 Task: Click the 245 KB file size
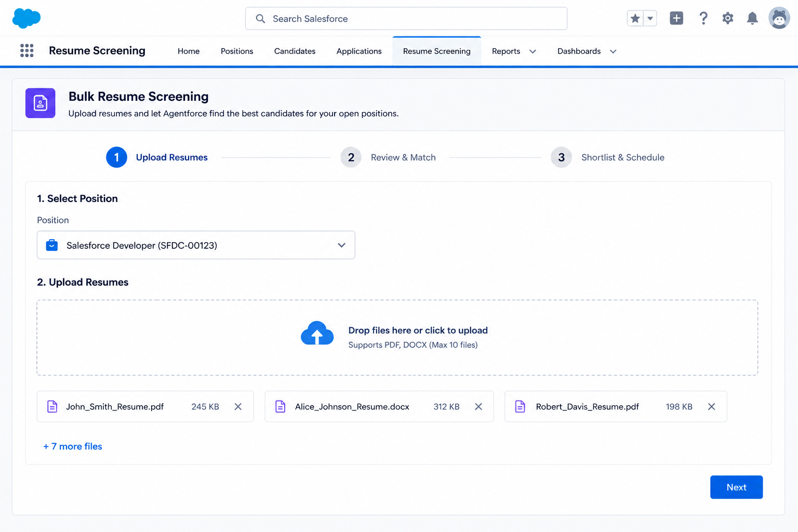(x=205, y=407)
